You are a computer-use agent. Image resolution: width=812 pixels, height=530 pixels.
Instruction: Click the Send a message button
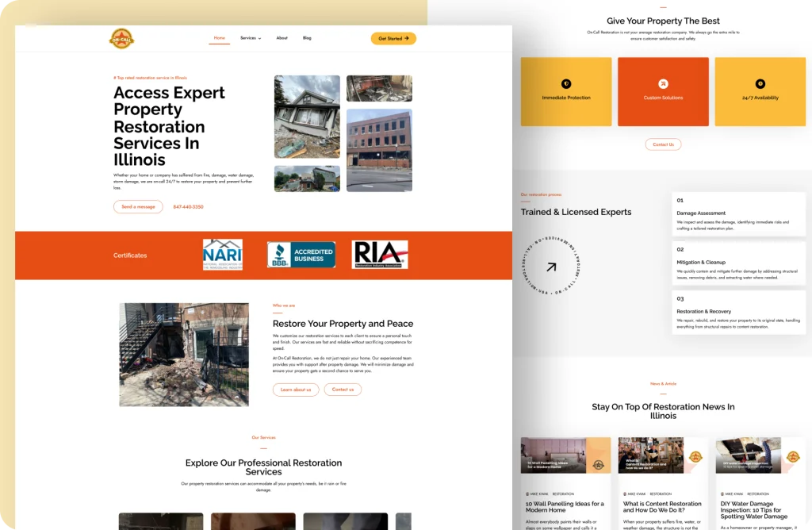point(138,207)
